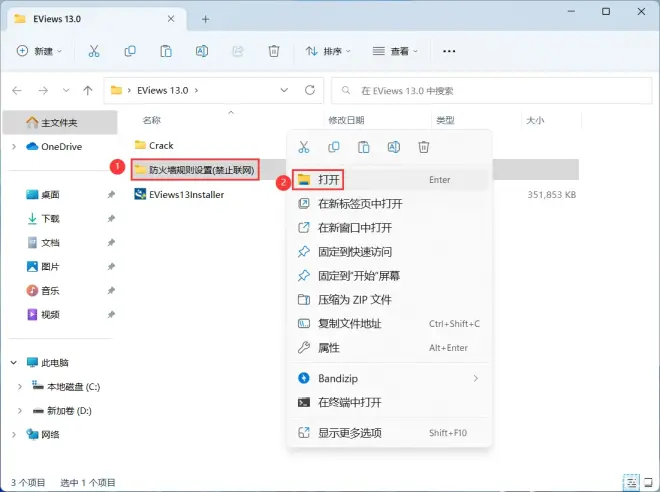
Task: Select the Crack folder
Action: point(154,145)
